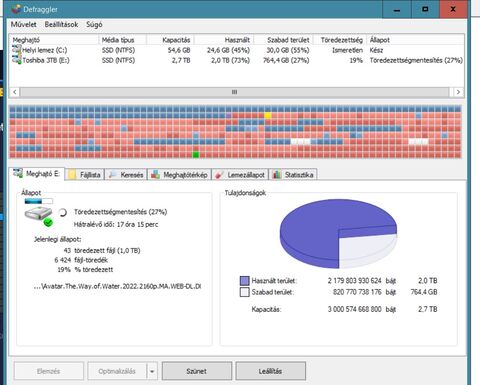Click the '3 000 574 668 800' capacity value

tap(354, 309)
